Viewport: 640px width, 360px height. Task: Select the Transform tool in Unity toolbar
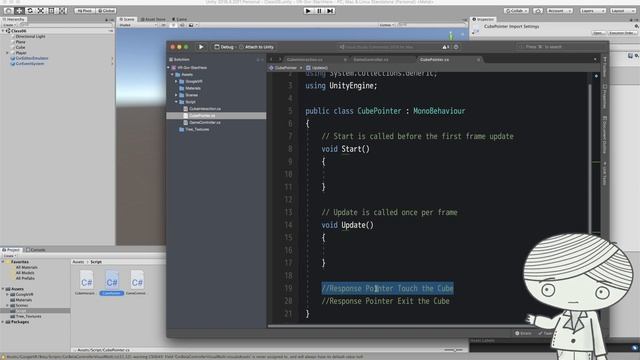pyautogui.click(x=62, y=11)
